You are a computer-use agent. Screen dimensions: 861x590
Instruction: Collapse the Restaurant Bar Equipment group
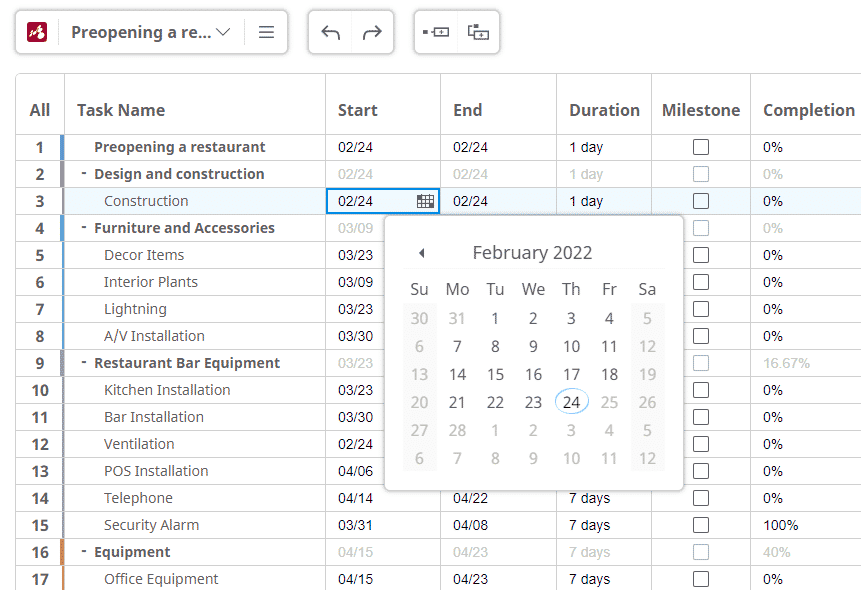pos(83,363)
